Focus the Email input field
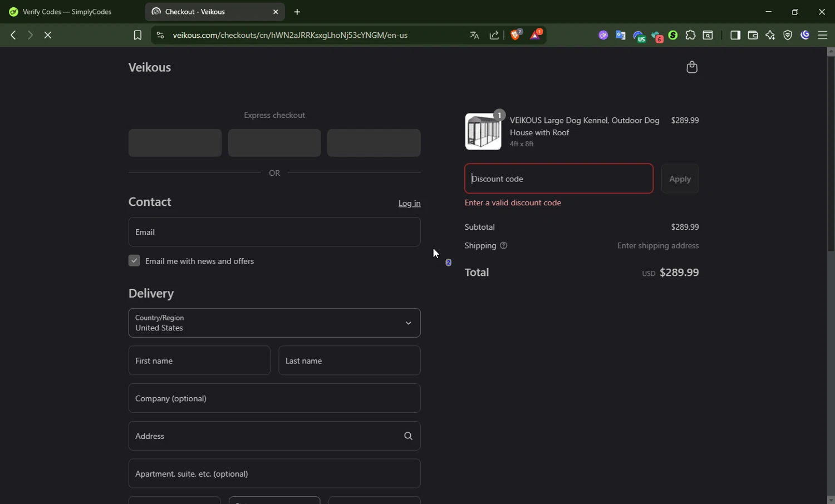Screen dimensions: 835x504 274,232
